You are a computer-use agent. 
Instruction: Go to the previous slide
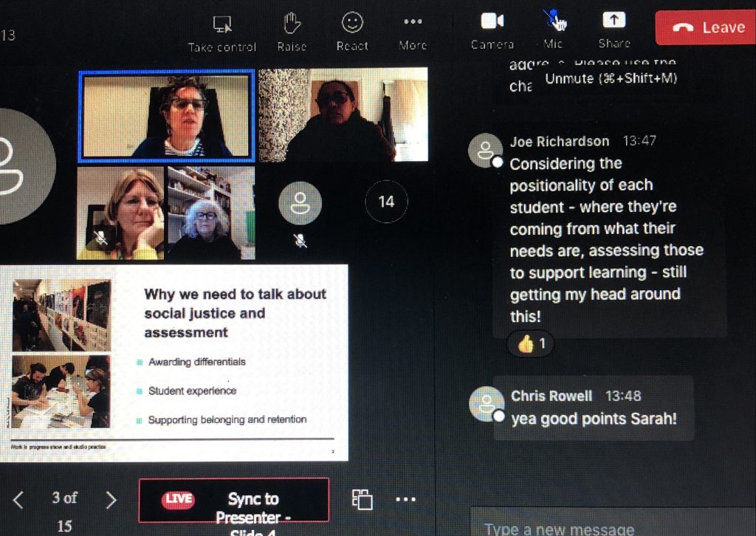[18, 500]
